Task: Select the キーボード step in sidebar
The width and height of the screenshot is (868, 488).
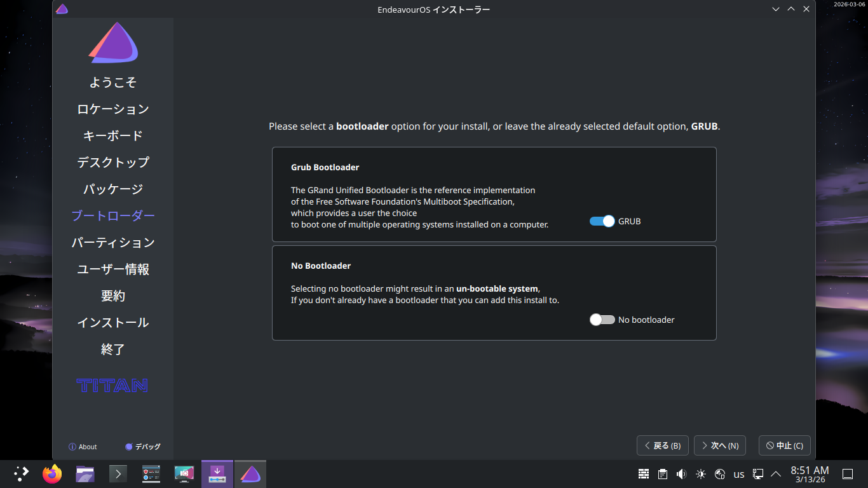Action: (113, 136)
